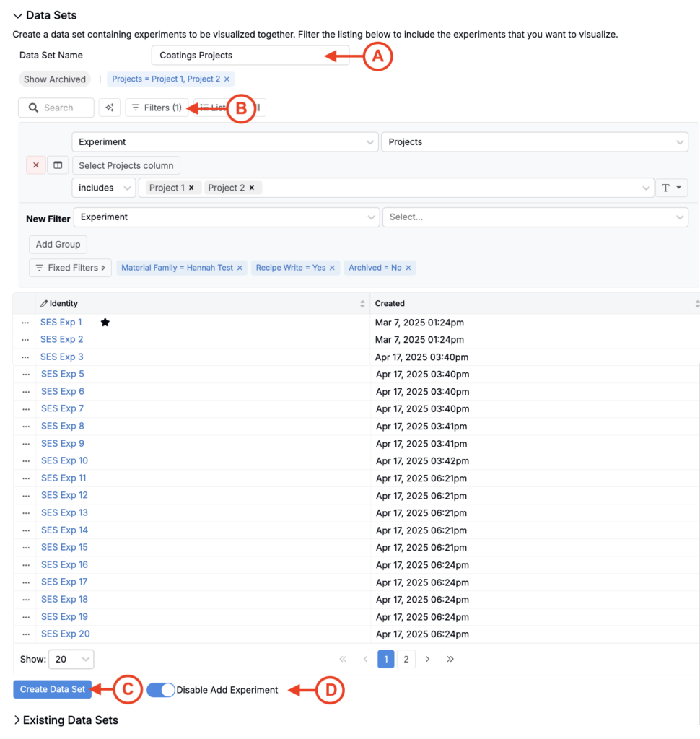Click the Create Data Set button
This screenshot has width=700, height=739.
53,689
